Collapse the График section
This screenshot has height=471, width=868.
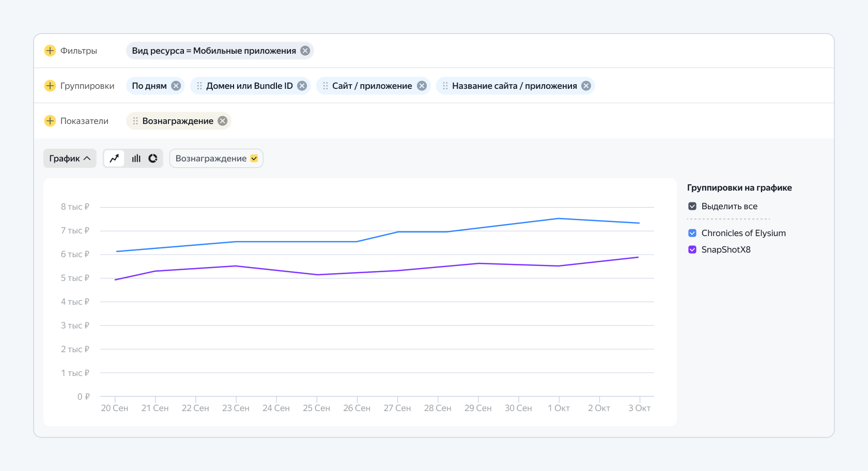click(70, 159)
